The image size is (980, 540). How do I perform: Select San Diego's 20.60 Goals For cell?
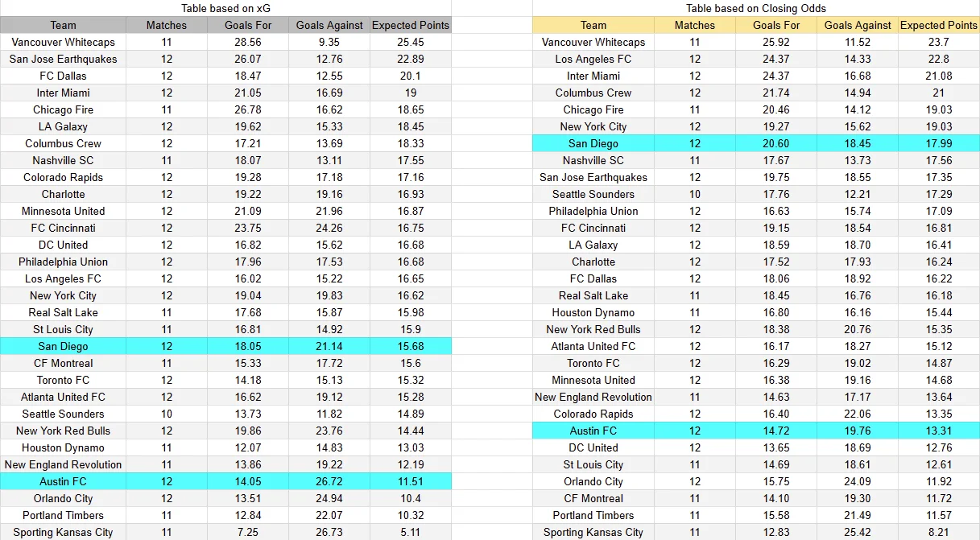[x=776, y=143]
